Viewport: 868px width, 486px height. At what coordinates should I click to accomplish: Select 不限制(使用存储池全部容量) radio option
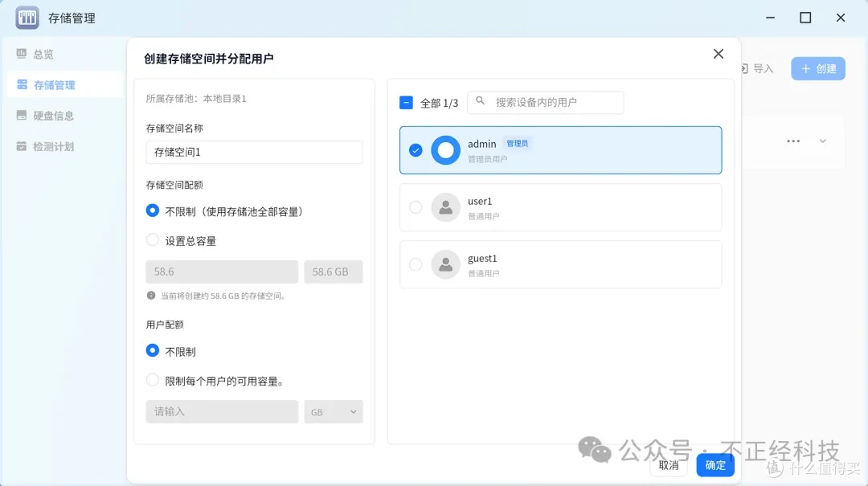(x=152, y=211)
